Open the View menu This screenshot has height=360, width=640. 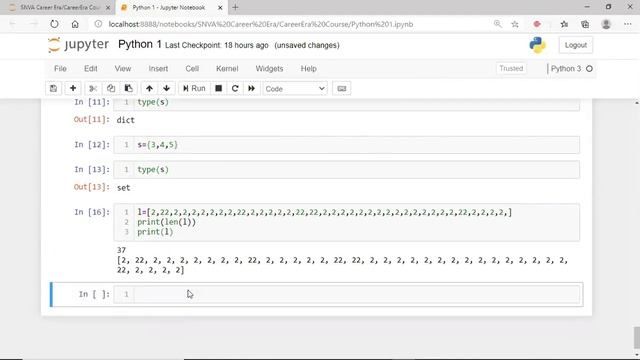tap(123, 69)
